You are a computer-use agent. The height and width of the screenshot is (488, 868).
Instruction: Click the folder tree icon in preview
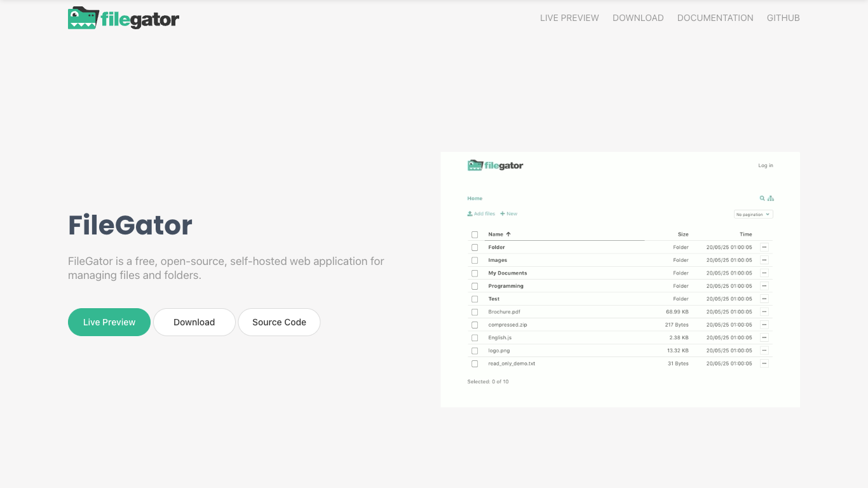tap(771, 198)
